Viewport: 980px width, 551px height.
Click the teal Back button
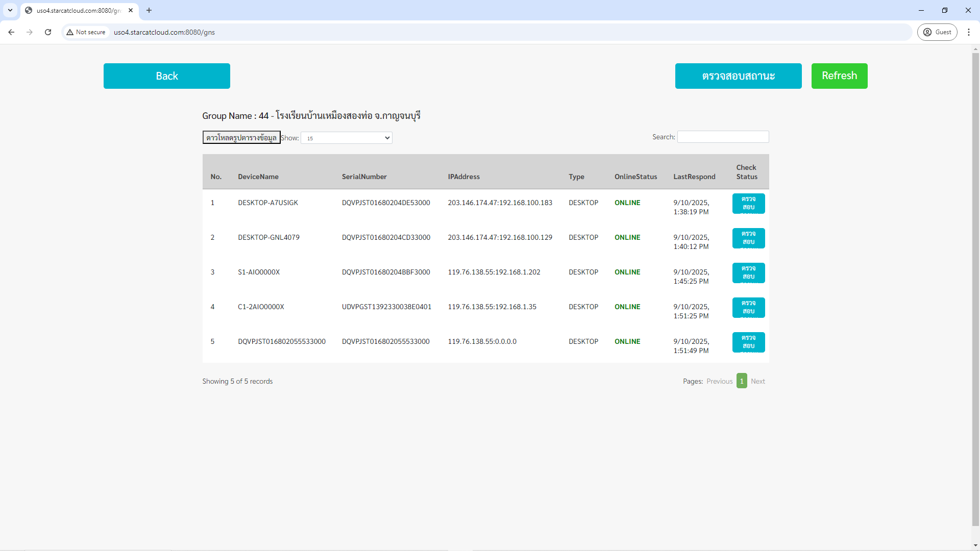[166, 76]
